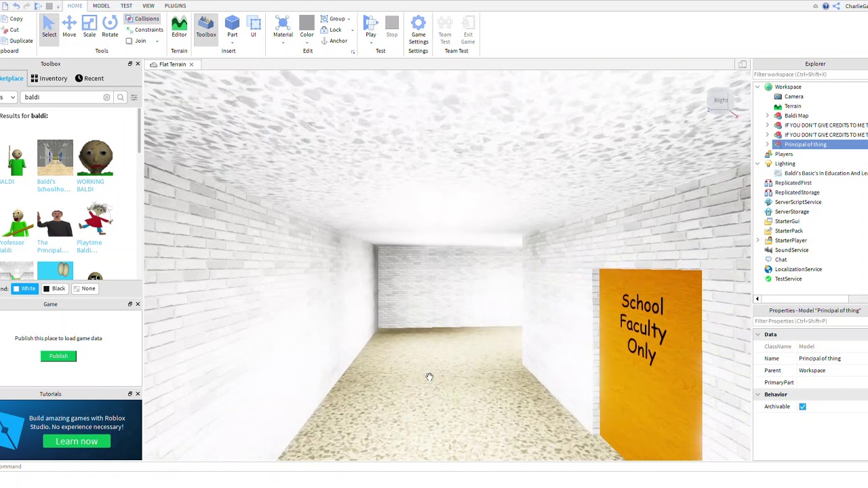Collapse the Data properties section
This screenshot has width=868, height=488.
pyautogui.click(x=757, y=334)
